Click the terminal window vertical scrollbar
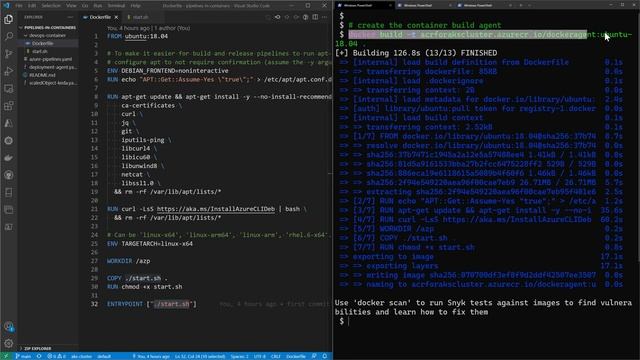Screen dimensions: 640x360 click(x=638, y=139)
